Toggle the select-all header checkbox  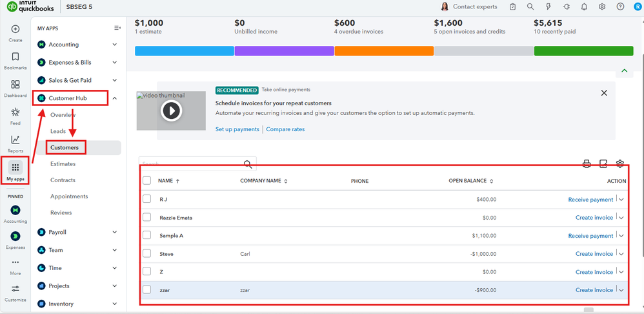point(147,181)
